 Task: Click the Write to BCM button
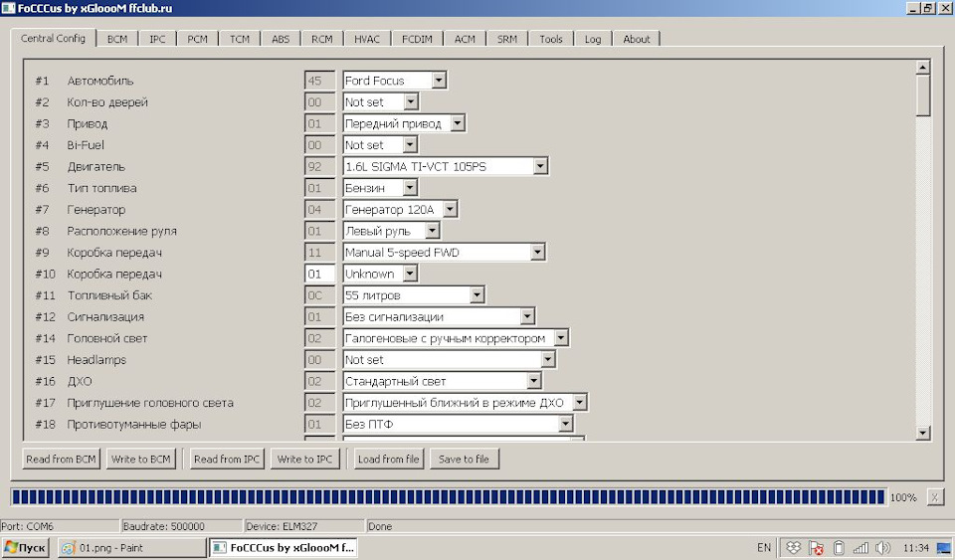pyautogui.click(x=140, y=459)
